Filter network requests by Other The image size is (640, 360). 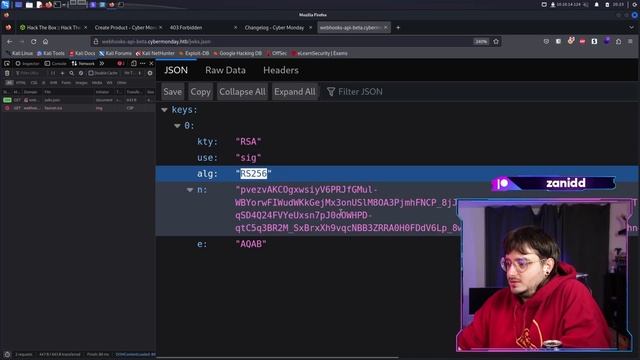pyautogui.click(x=122, y=83)
